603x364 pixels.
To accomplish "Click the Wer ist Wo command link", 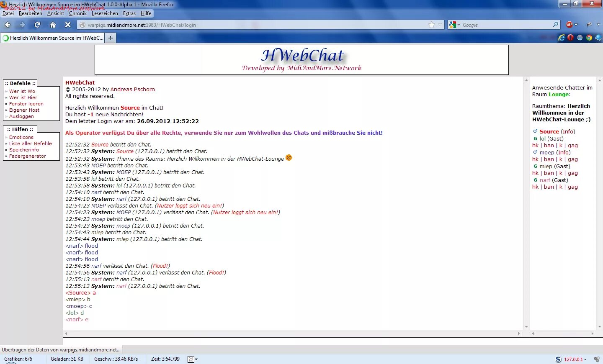I will [x=22, y=91].
